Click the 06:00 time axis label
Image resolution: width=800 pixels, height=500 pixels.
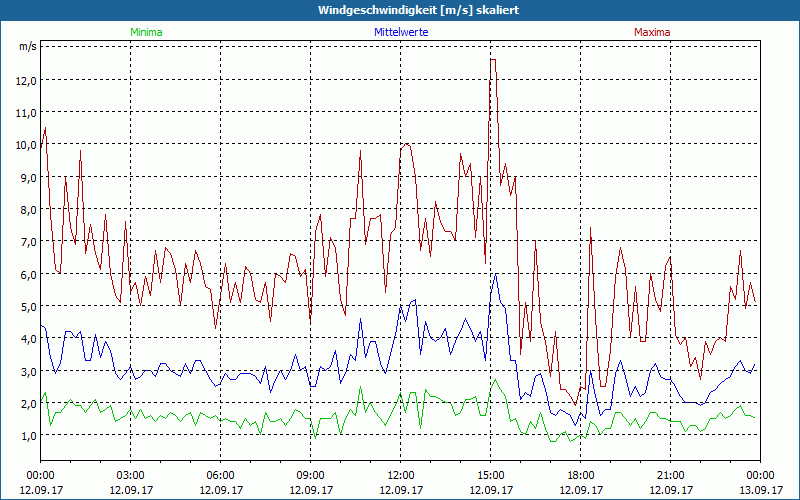pyautogui.click(x=220, y=476)
